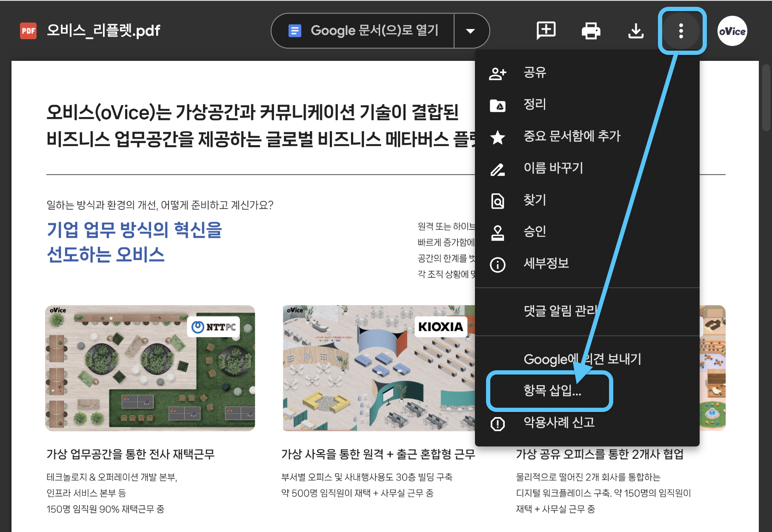Image resolution: width=772 pixels, height=532 pixels.
Task: Download the file with download icon
Action: [x=636, y=31]
